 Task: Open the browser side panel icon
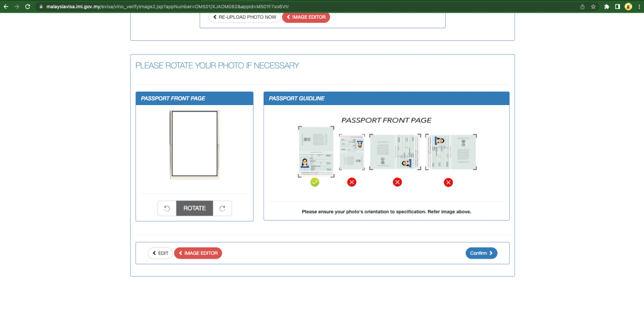(x=618, y=6)
